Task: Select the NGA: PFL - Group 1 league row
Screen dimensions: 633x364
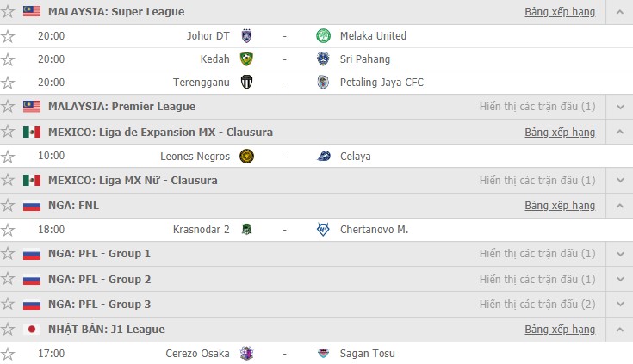Action: click(317, 254)
